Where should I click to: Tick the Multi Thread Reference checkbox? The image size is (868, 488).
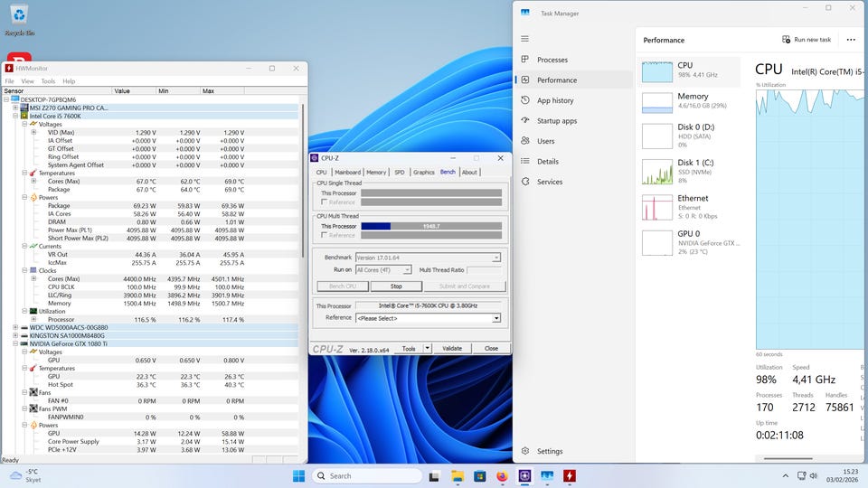coord(325,235)
